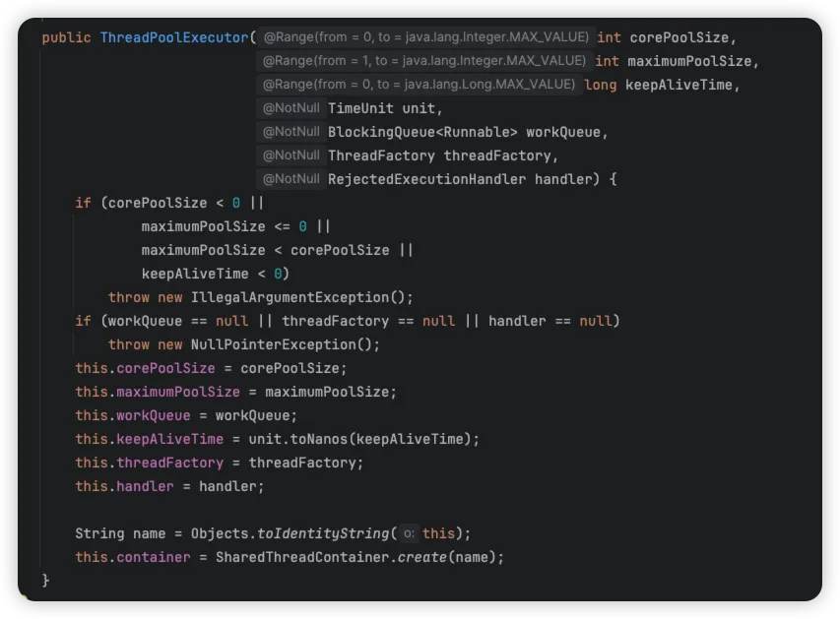Click the @NotNull hint before TimeUnit unit
The width and height of the screenshot is (840, 619).
(291, 108)
